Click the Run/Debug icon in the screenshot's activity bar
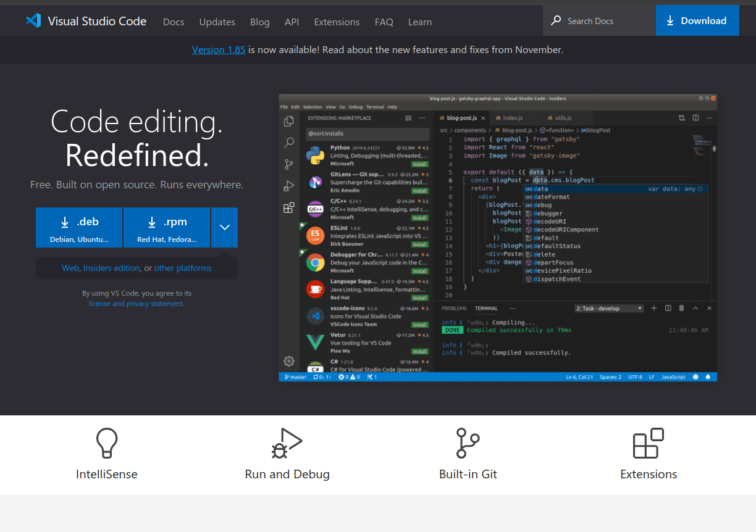 [x=289, y=186]
